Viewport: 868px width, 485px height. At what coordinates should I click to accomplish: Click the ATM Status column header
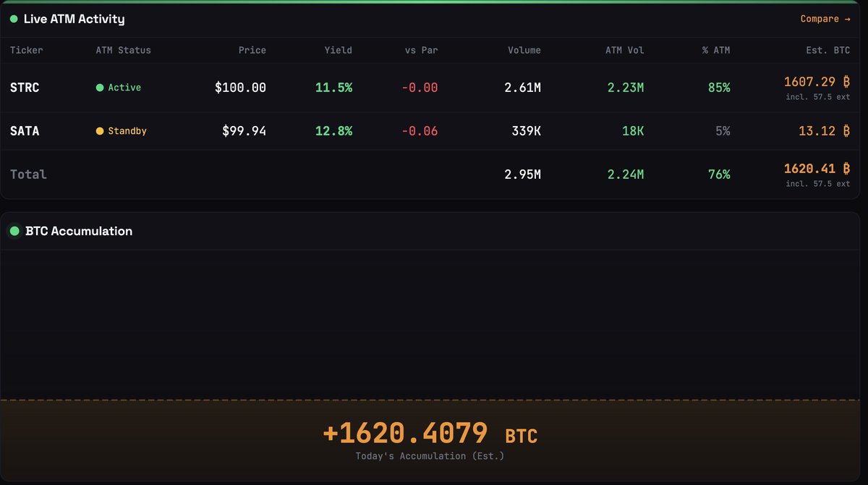tap(123, 50)
